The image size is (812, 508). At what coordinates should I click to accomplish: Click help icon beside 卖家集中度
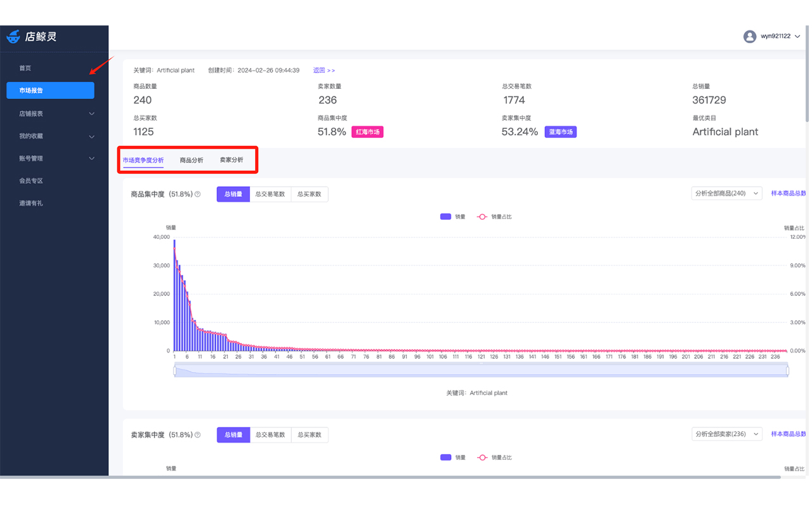pos(197,435)
